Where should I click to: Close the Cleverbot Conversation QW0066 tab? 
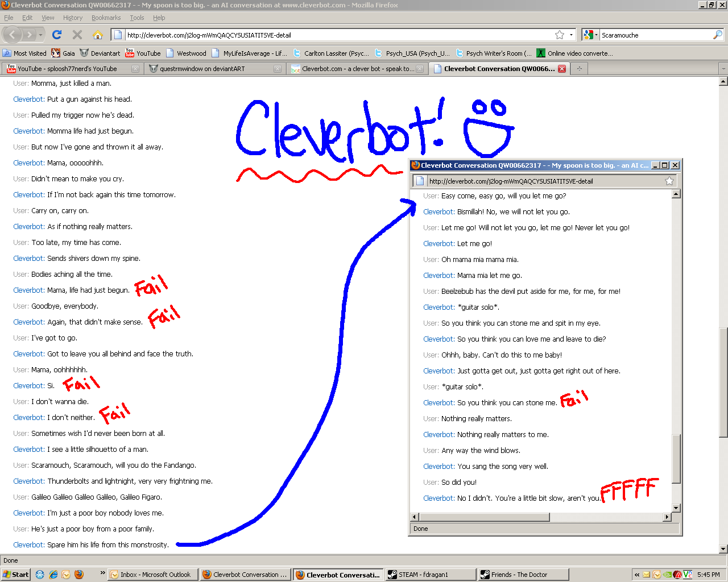coord(562,69)
